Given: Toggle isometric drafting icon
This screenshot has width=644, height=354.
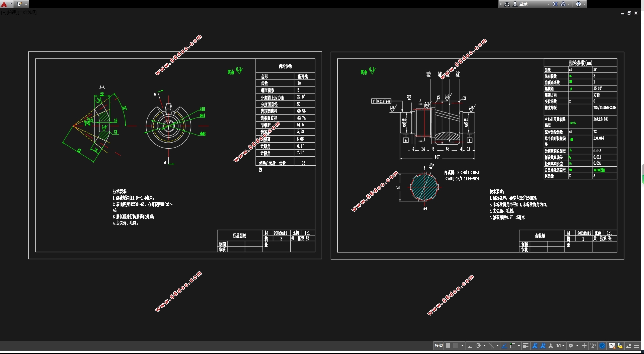Looking at the screenshot, I should tap(491, 346).
